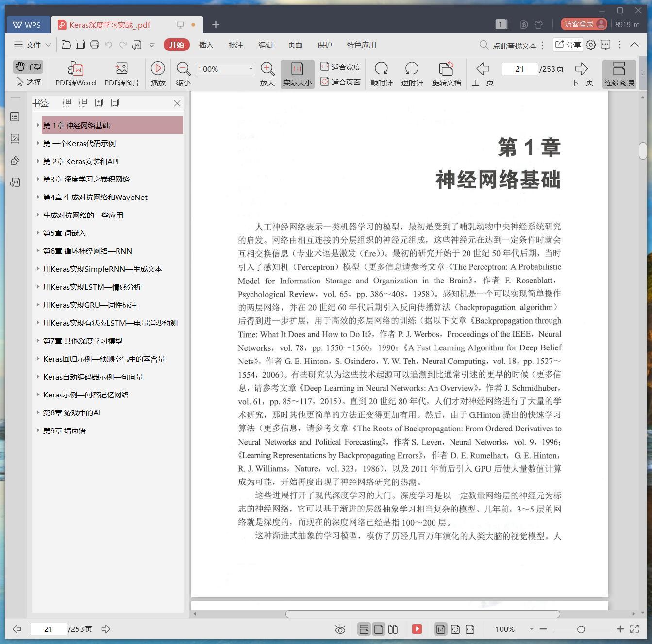Switch to two-page view icon

coord(393,629)
